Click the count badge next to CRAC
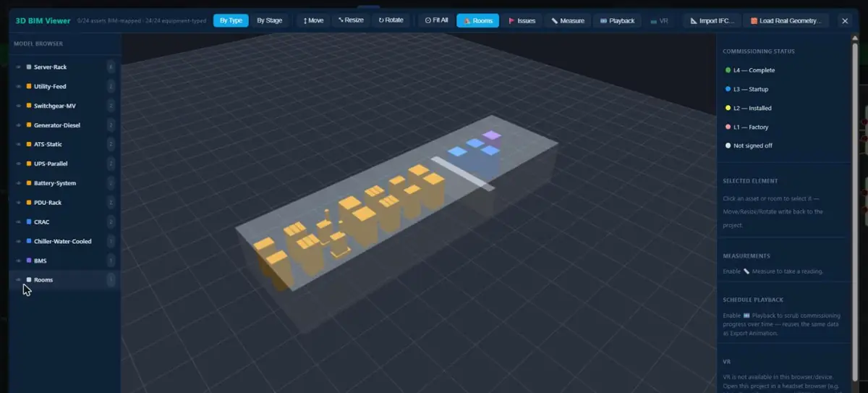Image resolution: width=868 pixels, height=393 pixels. pyautogui.click(x=111, y=221)
